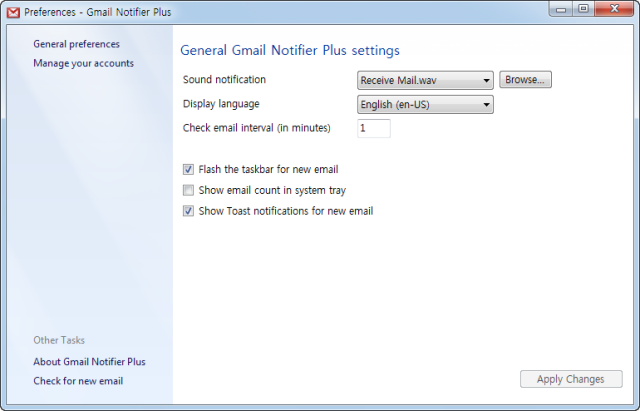Click the Display language label

coord(221,104)
